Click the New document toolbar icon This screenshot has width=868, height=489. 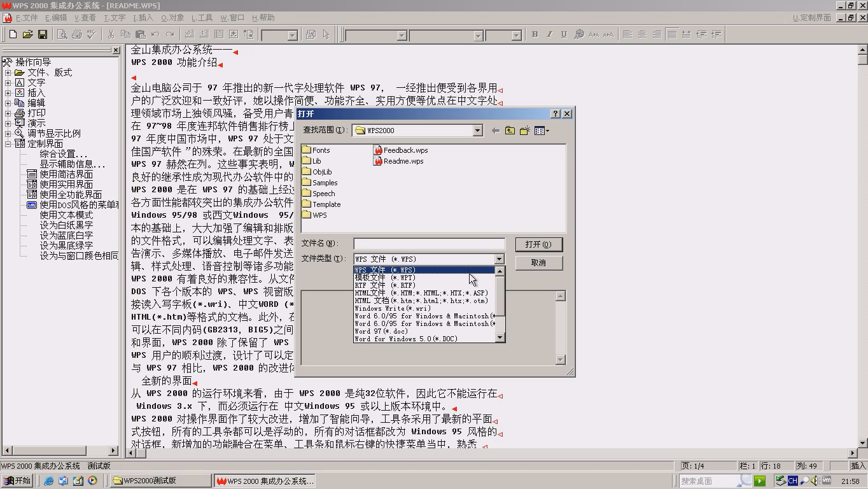[x=13, y=34]
